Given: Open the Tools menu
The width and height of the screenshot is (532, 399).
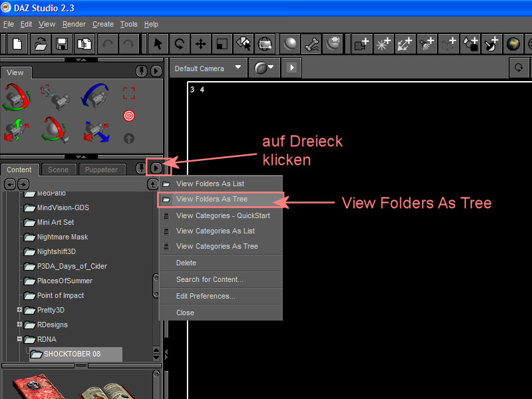Looking at the screenshot, I should coord(128,25).
